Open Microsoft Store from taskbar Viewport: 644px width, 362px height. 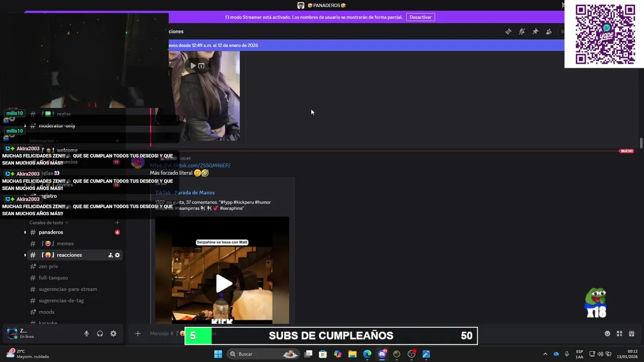coord(323,354)
